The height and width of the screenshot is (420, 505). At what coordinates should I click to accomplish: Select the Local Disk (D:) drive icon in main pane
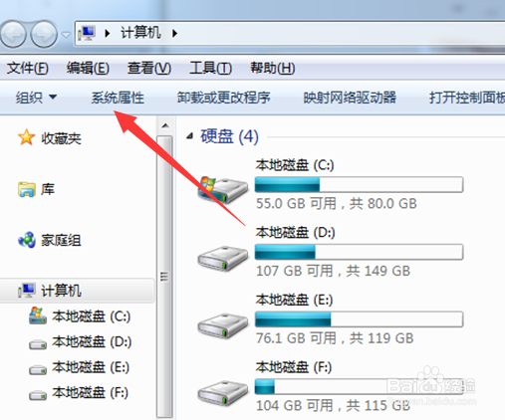click(x=223, y=258)
